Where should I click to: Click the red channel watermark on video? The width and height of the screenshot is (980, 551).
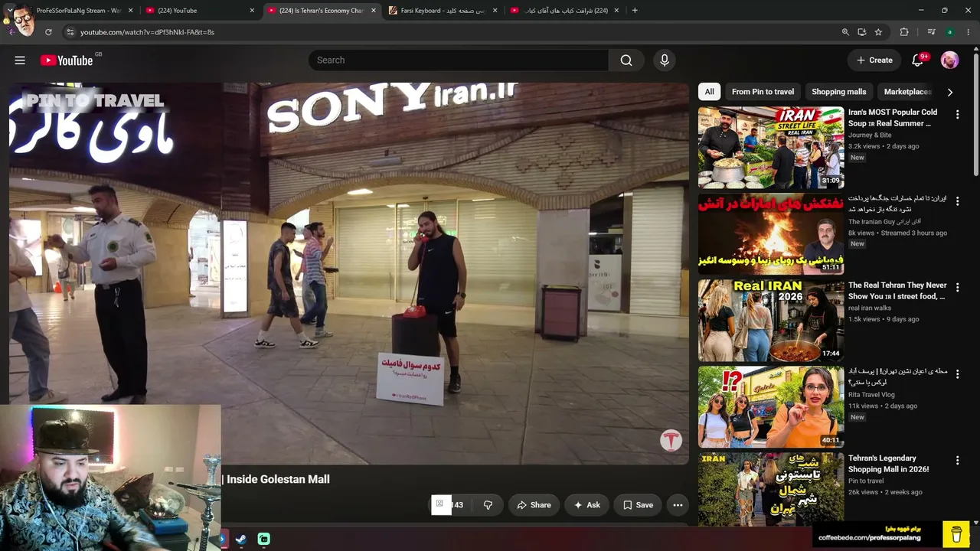671,440
